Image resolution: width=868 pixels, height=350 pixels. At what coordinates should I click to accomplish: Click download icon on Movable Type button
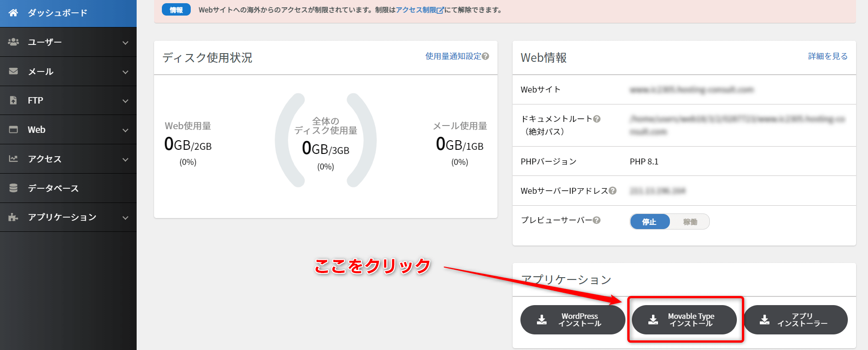(x=653, y=320)
